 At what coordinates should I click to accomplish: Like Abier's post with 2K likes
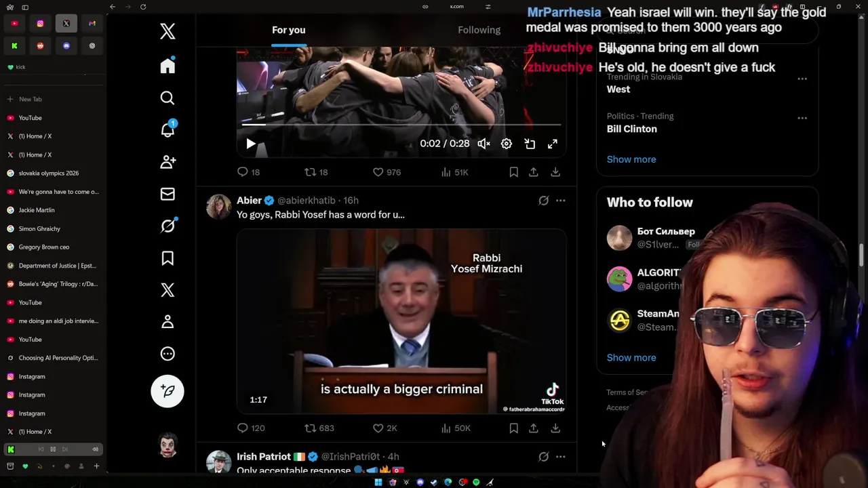[384, 428]
